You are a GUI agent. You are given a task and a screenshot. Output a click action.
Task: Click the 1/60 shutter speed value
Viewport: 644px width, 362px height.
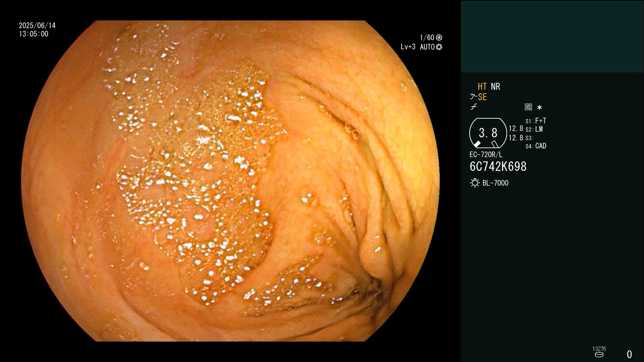pyautogui.click(x=427, y=38)
